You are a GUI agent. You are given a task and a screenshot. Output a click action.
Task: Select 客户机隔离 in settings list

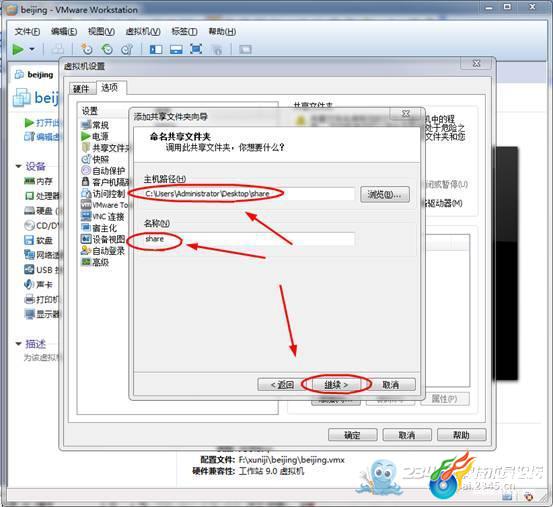pyautogui.click(x=105, y=182)
